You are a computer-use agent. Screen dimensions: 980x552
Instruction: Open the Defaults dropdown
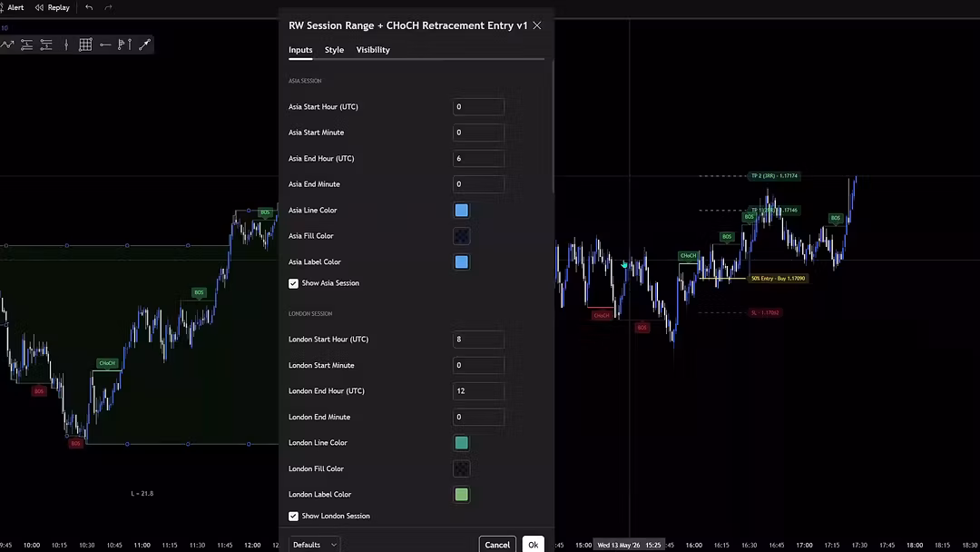[x=314, y=545]
